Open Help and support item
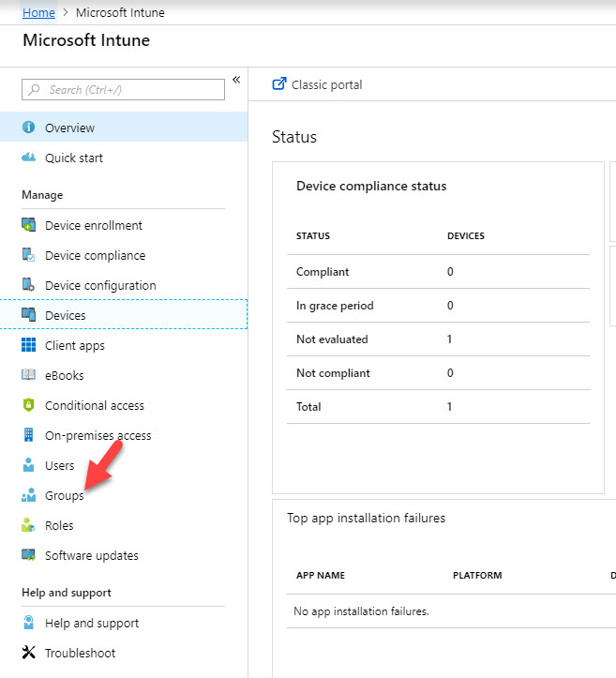This screenshot has width=616, height=678. pyautogui.click(x=92, y=624)
